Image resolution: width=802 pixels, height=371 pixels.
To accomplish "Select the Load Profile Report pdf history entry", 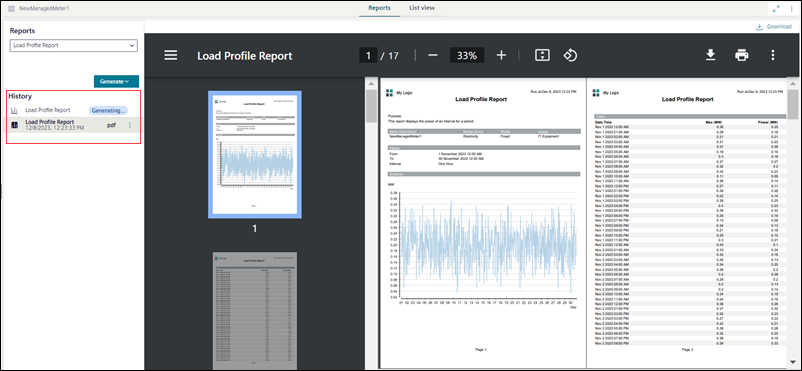I will [74, 124].
